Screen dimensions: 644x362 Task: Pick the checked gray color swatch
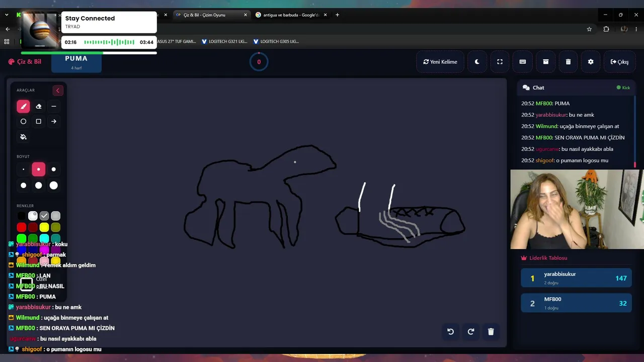click(44, 216)
